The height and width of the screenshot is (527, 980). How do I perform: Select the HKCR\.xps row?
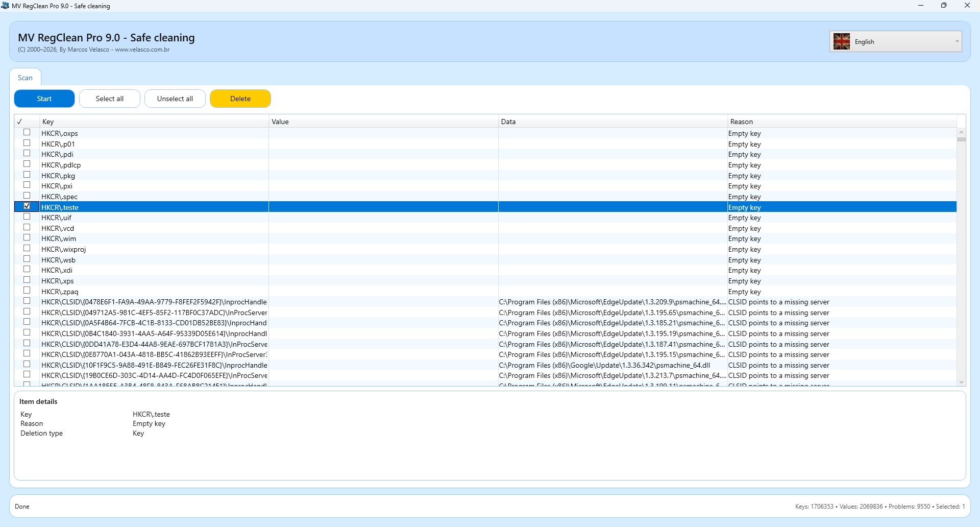[153, 281]
